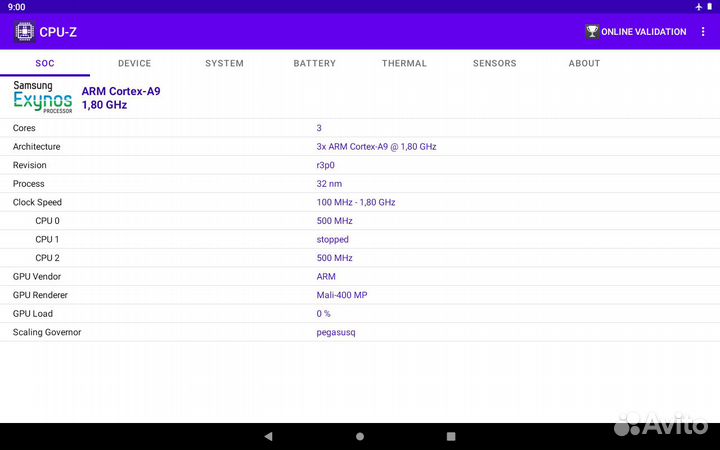720x450 pixels.
Task: Tap the CPU 1 row label
Action: [47, 239]
